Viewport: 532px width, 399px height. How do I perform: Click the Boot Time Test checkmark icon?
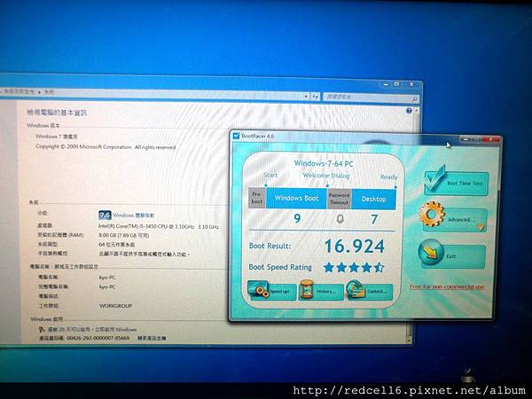(435, 178)
